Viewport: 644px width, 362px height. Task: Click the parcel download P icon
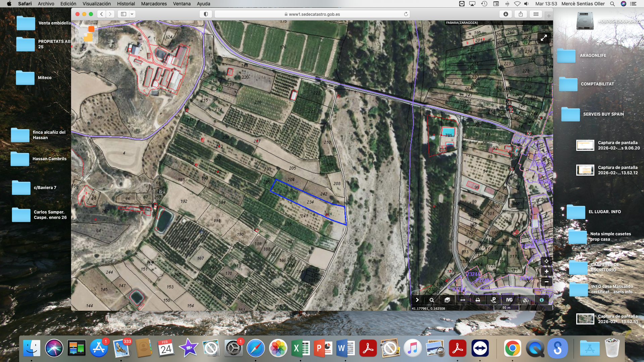[493, 300]
